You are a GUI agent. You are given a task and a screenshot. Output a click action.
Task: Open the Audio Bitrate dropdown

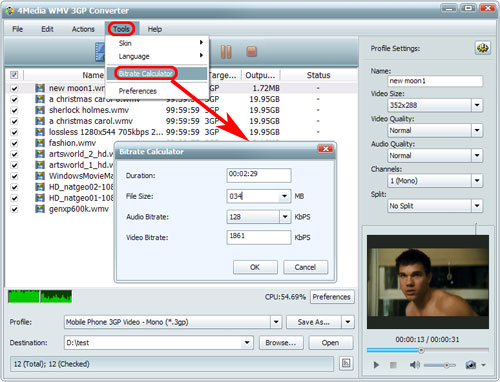point(285,217)
